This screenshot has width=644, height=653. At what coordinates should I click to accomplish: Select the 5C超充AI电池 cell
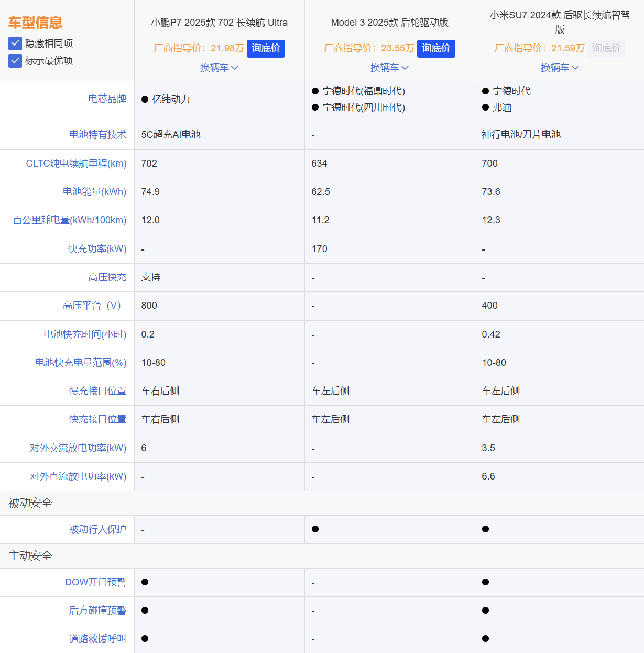(x=171, y=135)
